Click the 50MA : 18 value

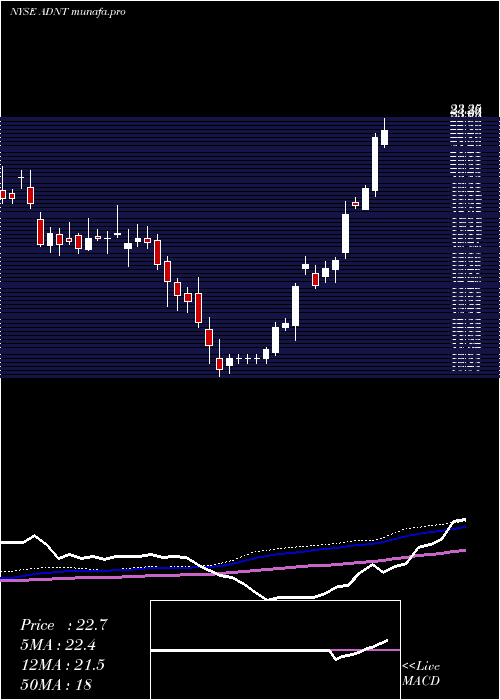tap(56, 684)
